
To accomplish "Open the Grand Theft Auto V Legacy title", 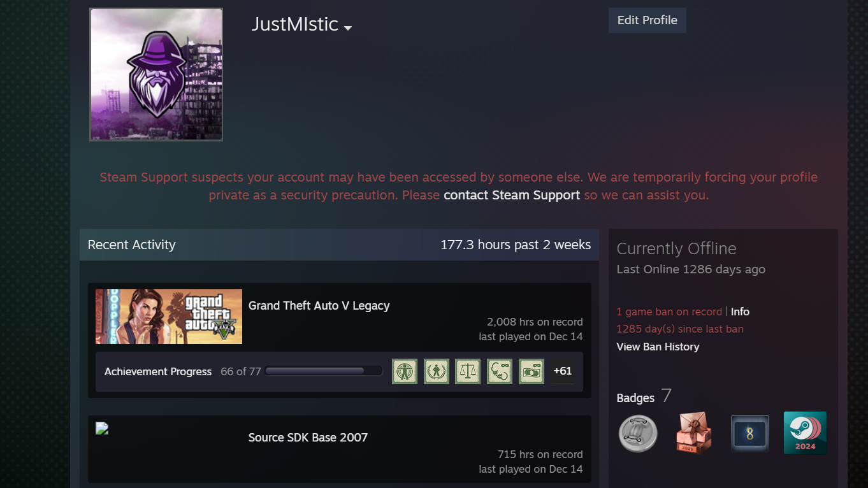I will [x=319, y=306].
